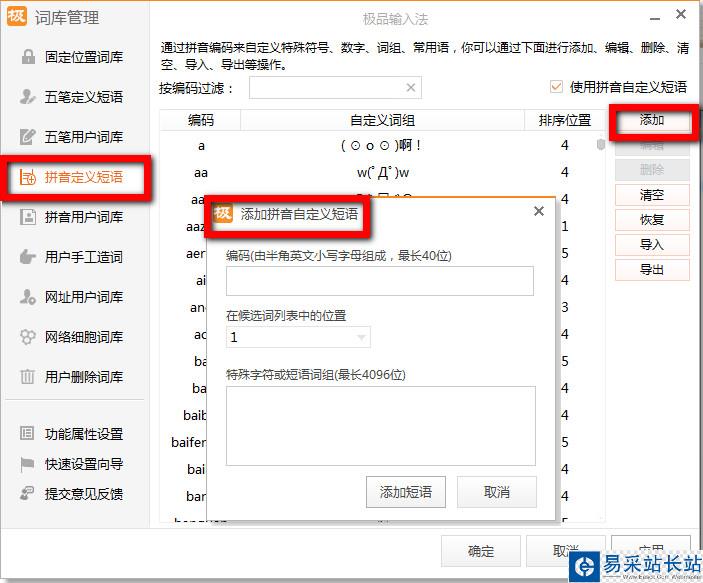The width and height of the screenshot is (703, 583).
Task: Focus the 编码 input field in dialog
Action: point(380,281)
